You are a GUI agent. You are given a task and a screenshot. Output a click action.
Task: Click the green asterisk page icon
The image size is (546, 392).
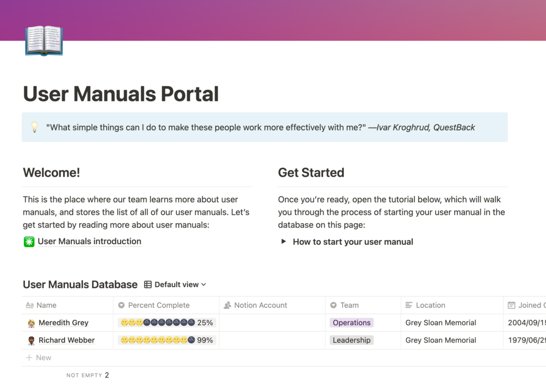29,242
